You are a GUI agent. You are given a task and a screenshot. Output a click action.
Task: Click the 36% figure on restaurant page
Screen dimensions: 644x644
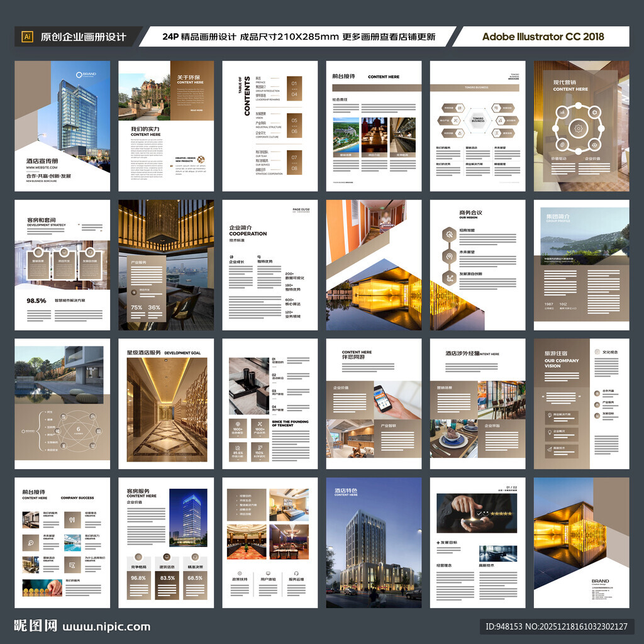coord(154,307)
